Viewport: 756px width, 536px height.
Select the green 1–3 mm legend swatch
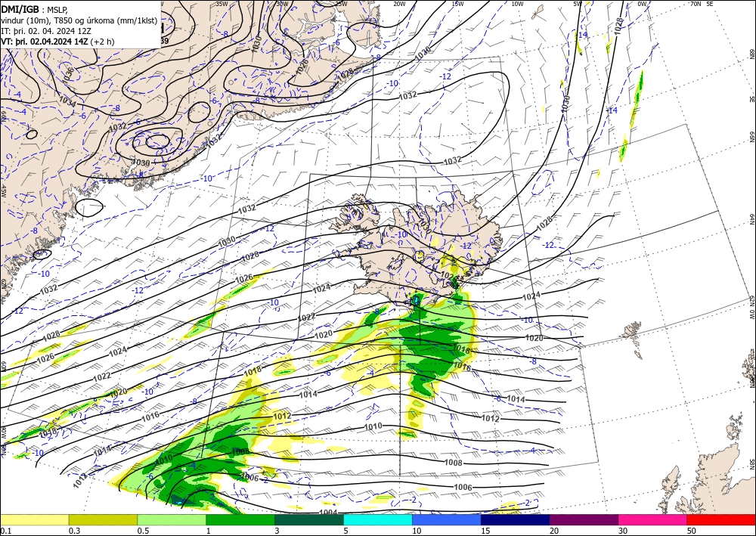coord(240,519)
